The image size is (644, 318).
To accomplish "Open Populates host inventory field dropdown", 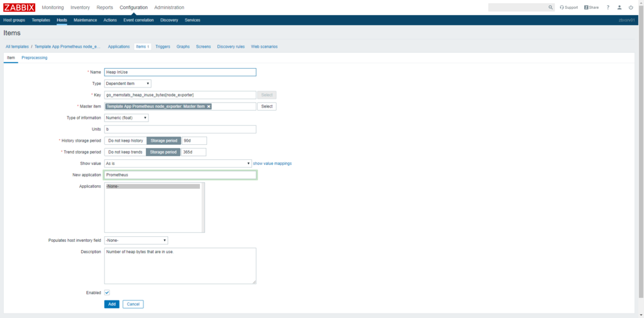I will point(136,240).
